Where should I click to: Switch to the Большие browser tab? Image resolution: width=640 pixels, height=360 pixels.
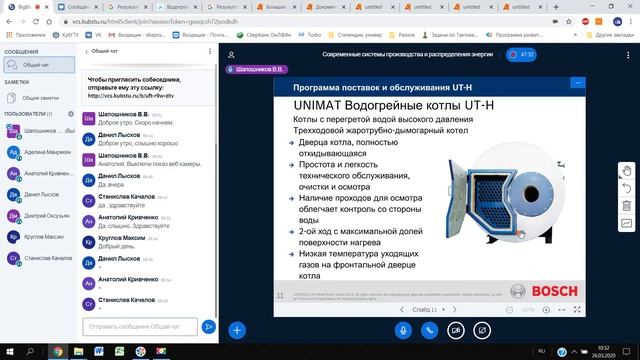coord(276,7)
